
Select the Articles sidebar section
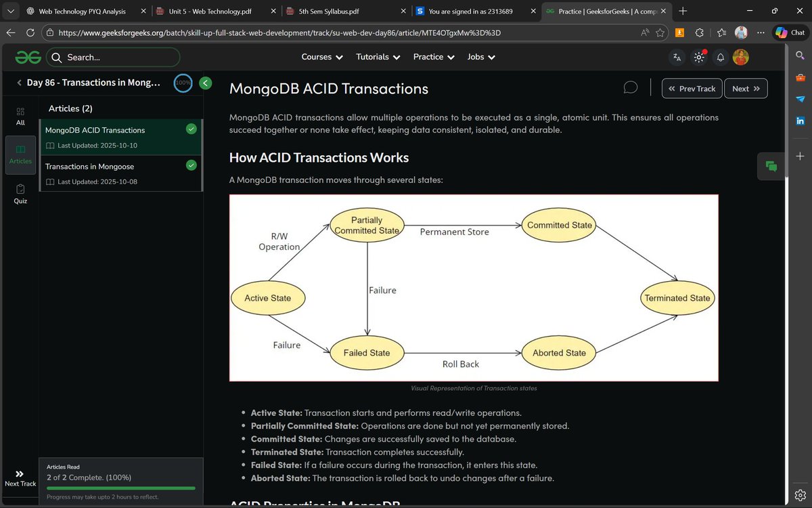20,154
